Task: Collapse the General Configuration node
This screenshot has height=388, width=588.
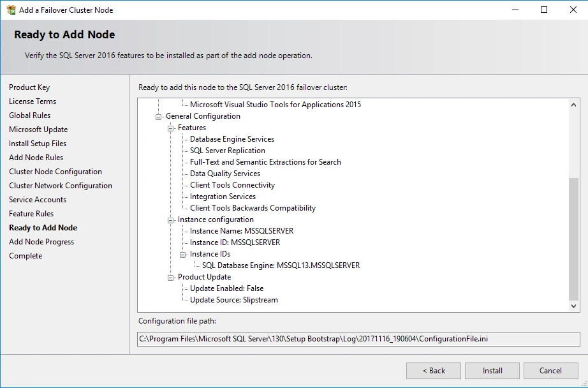Action: 159,117
